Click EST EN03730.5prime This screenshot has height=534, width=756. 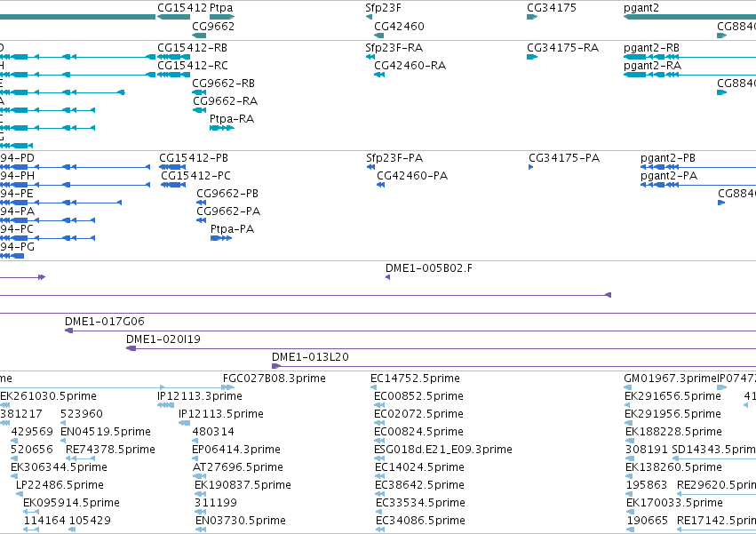(x=240, y=521)
